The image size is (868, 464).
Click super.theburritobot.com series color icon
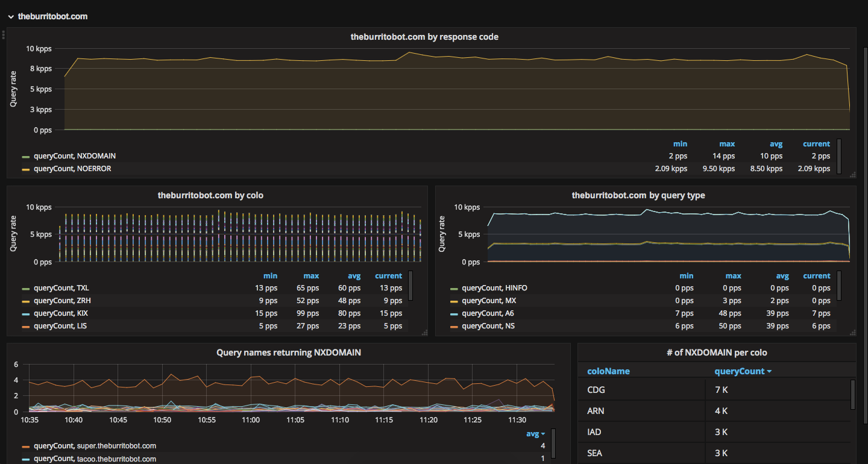pyautogui.click(x=25, y=447)
